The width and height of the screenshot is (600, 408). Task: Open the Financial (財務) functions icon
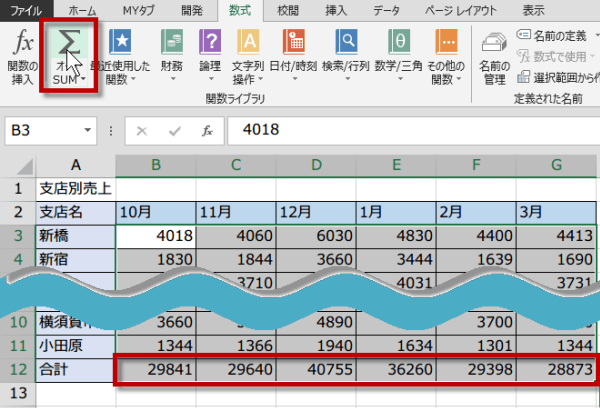point(171,43)
